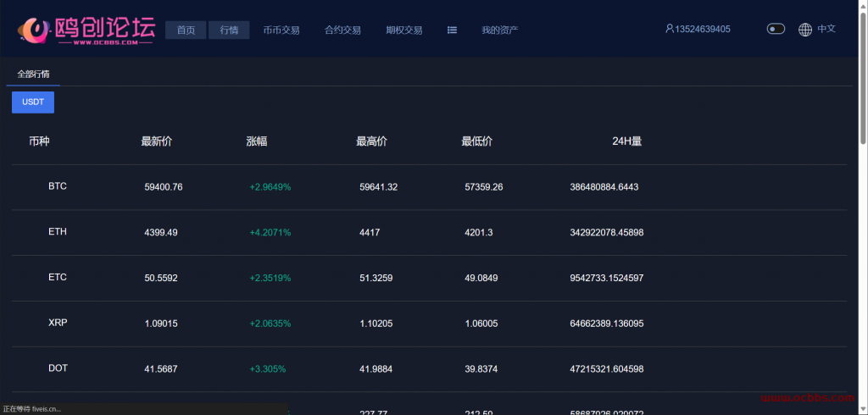Click XRP change +2.0635%
This screenshot has width=868, height=415.
(x=270, y=324)
